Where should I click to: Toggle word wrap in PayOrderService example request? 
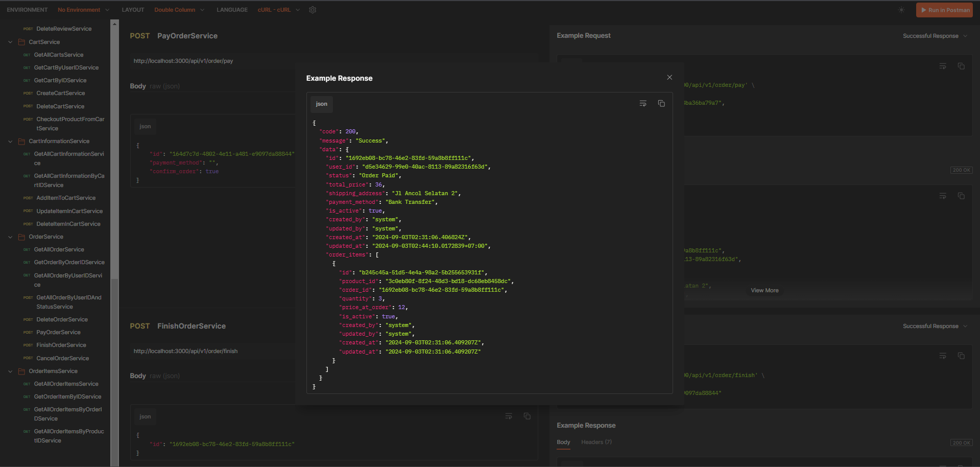943,66
